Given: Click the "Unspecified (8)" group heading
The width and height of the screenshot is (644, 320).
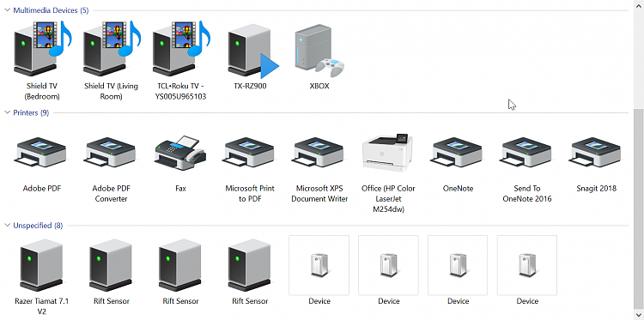Looking at the screenshot, I should [38, 226].
